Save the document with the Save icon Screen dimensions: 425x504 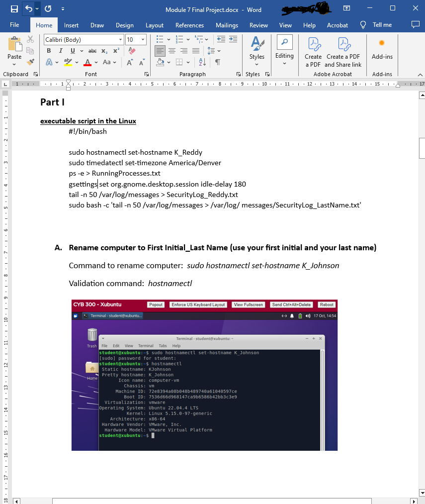[14, 9]
